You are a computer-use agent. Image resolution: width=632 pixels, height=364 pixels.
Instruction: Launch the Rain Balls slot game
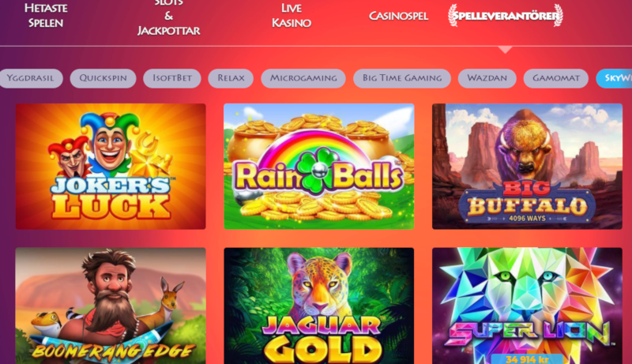coord(319,167)
